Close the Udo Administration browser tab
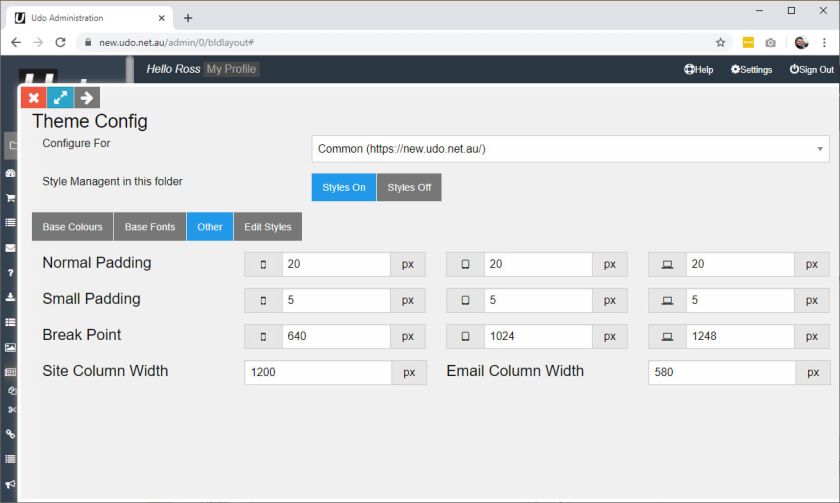 pyautogui.click(x=162, y=18)
